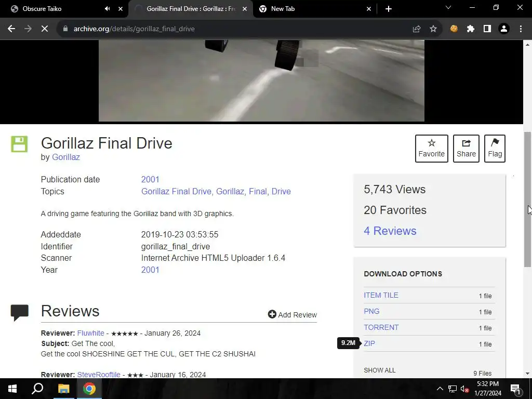Open the Gorillaz topic link

[230, 191]
